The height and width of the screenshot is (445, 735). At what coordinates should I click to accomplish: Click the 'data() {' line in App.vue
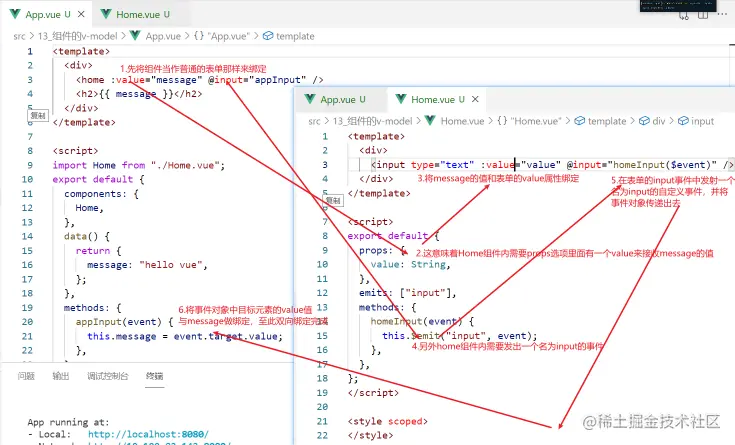click(x=87, y=236)
